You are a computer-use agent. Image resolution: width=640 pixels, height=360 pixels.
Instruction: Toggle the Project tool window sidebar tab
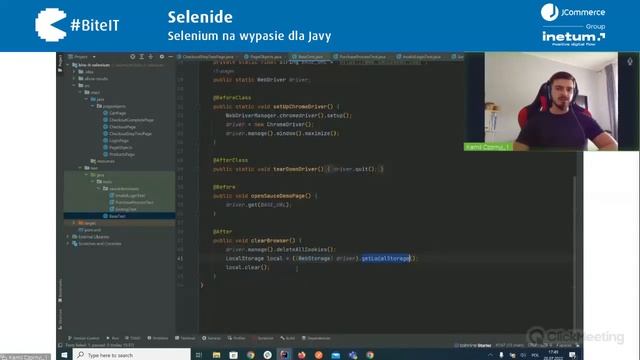(60, 63)
